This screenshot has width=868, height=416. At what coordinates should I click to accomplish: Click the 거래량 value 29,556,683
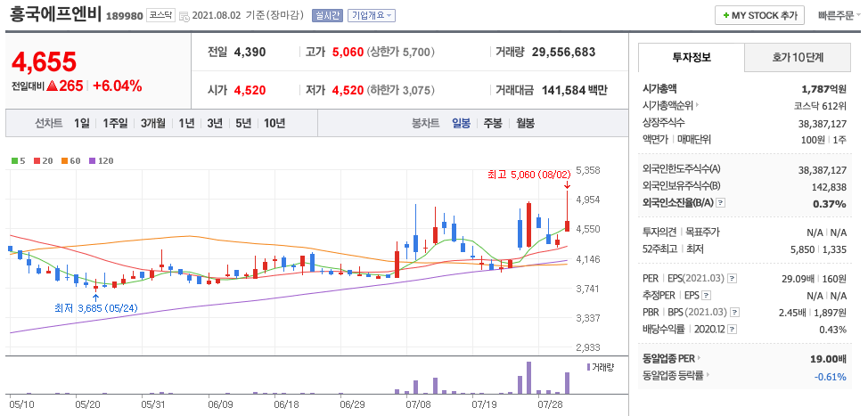(x=563, y=52)
